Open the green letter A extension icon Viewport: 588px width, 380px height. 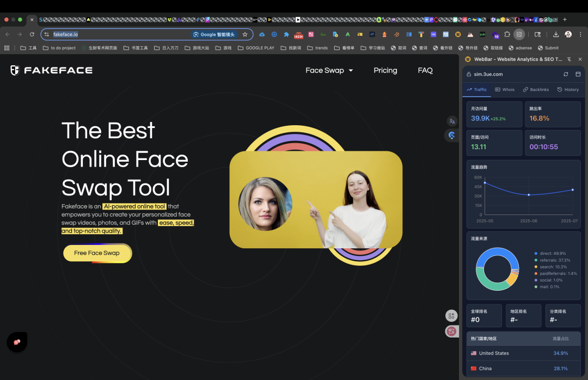point(347,34)
